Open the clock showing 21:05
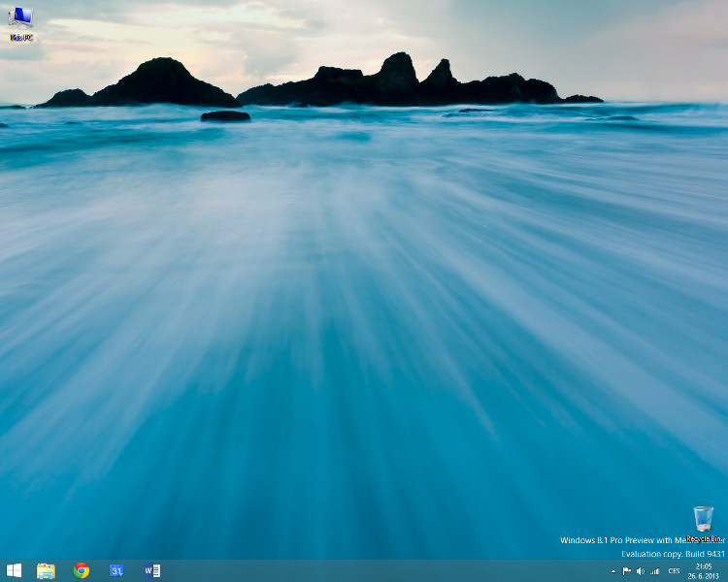This screenshot has width=728, height=582. tap(704, 571)
